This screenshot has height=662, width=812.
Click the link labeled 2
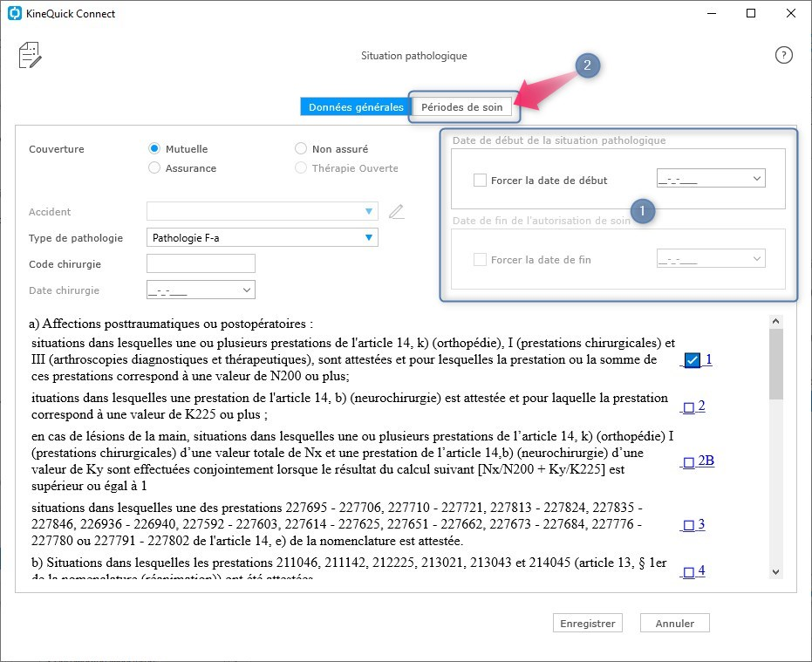click(701, 406)
